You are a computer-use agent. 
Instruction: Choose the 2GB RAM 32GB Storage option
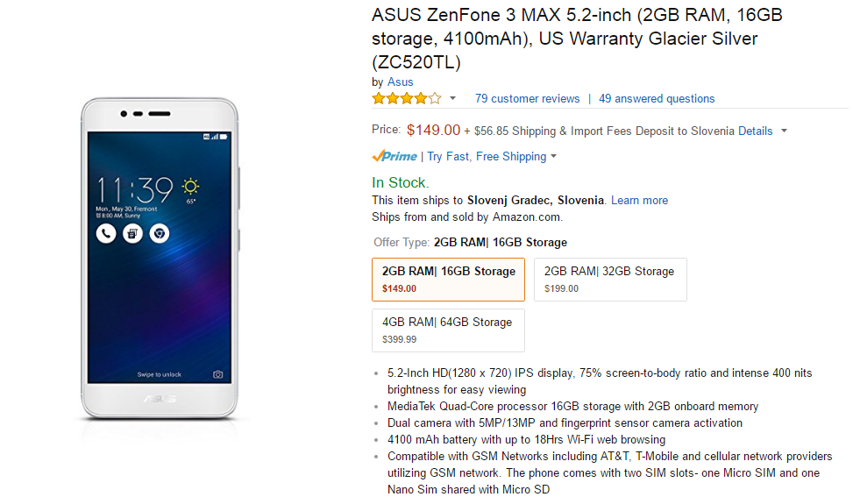pos(609,279)
